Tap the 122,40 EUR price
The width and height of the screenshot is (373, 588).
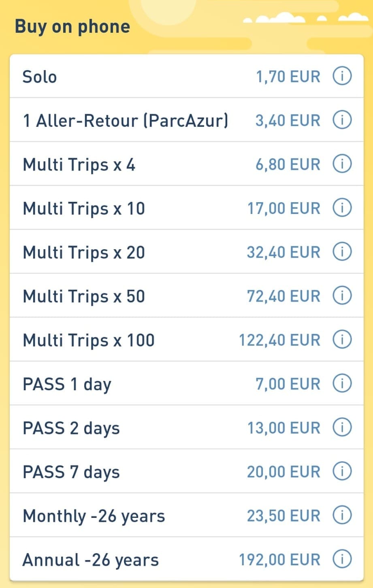(279, 340)
